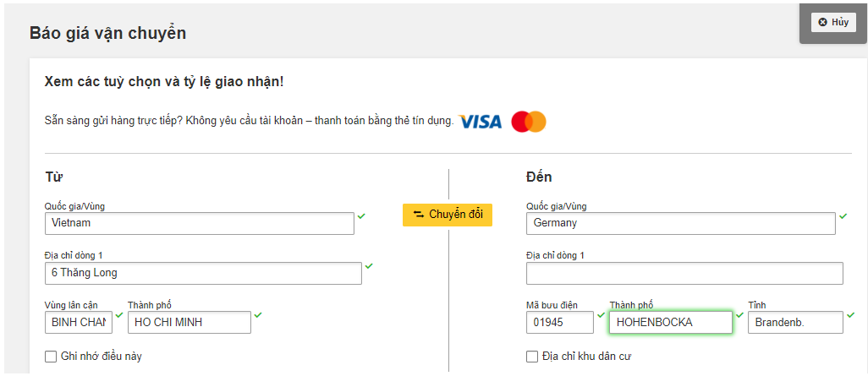Click green checkmark beside Germany field
Screen dimensions: 868x376
click(x=843, y=216)
